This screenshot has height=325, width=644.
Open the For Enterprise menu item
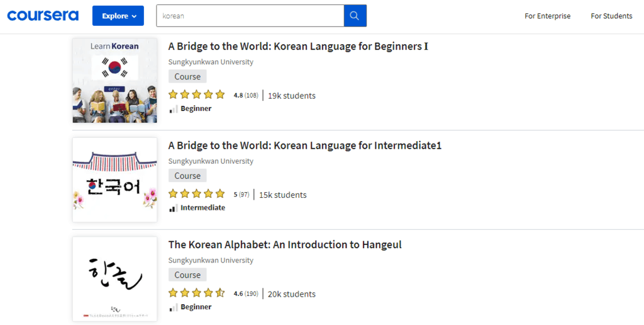click(547, 16)
